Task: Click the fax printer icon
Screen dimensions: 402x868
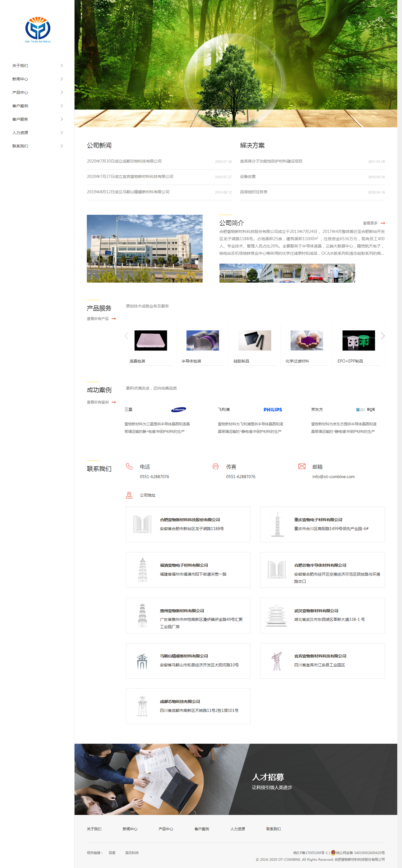Action: (x=216, y=466)
